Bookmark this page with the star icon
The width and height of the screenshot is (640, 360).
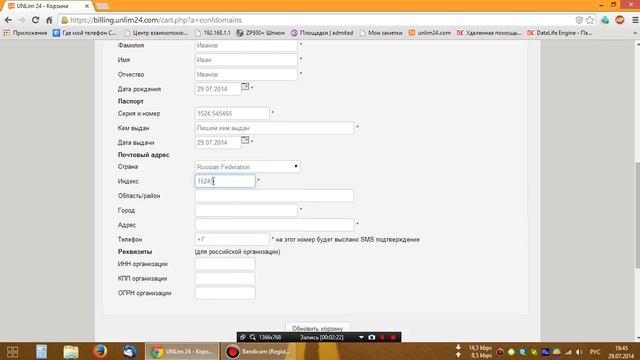pyautogui.click(x=590, y=20)
